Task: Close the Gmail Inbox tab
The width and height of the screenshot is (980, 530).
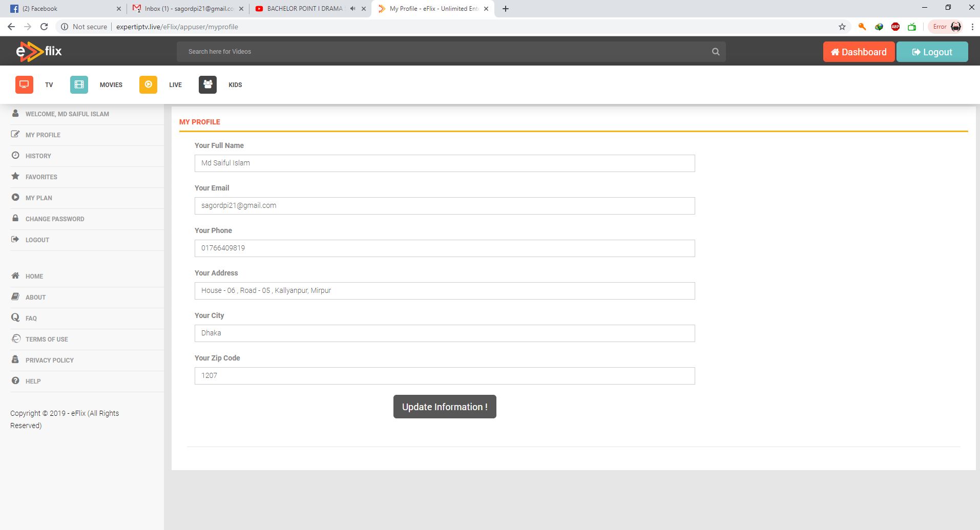Action: (241, 9)
